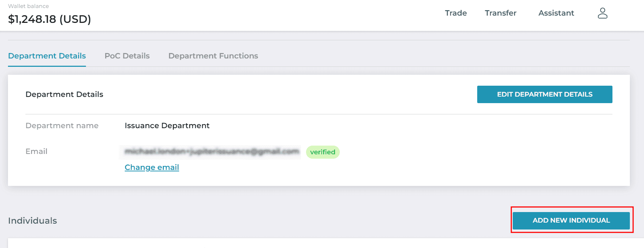Click the blurred email address field
644x248 pixels.
point(210,152)
